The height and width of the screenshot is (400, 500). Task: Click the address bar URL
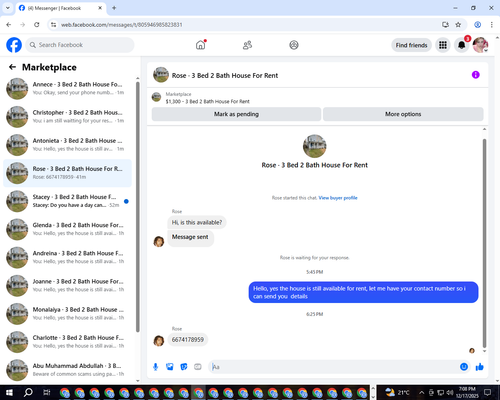click(122, 25)
